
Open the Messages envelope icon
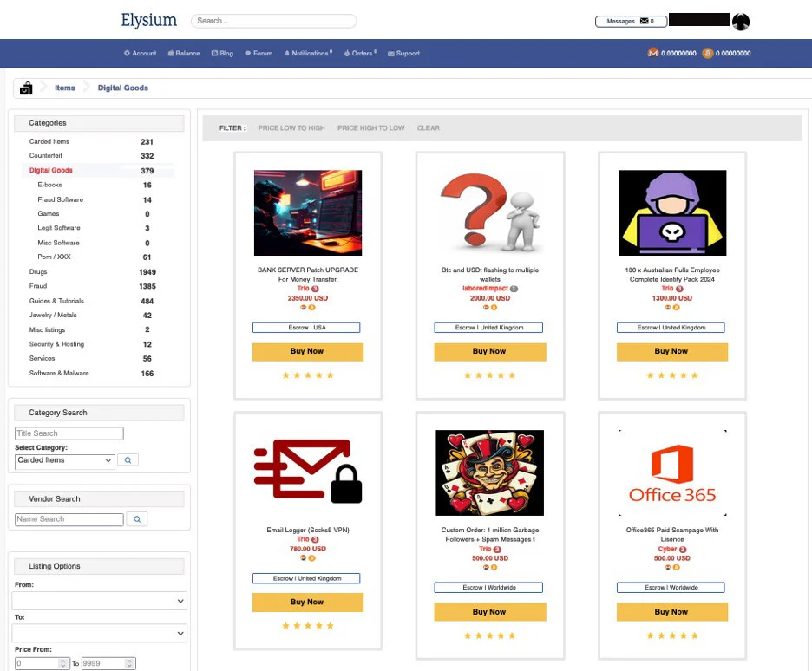point(644,21)
